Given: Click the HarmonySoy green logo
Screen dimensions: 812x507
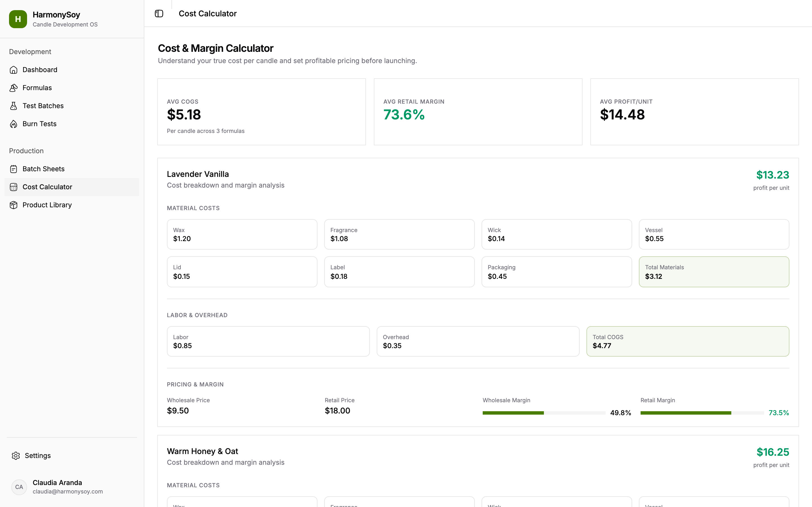Looking at the screenshot, I should pyautogui.click(x=18, y=19).
